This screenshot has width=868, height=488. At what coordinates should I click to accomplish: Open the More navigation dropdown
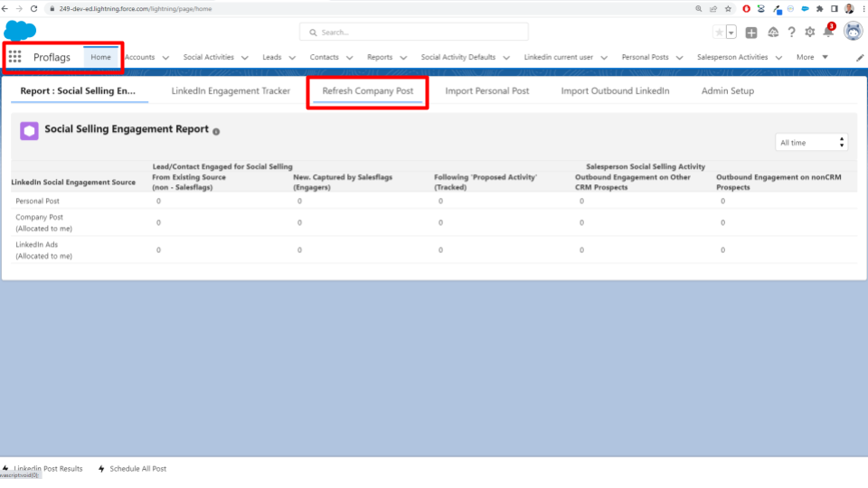click(x=812, y=57)
